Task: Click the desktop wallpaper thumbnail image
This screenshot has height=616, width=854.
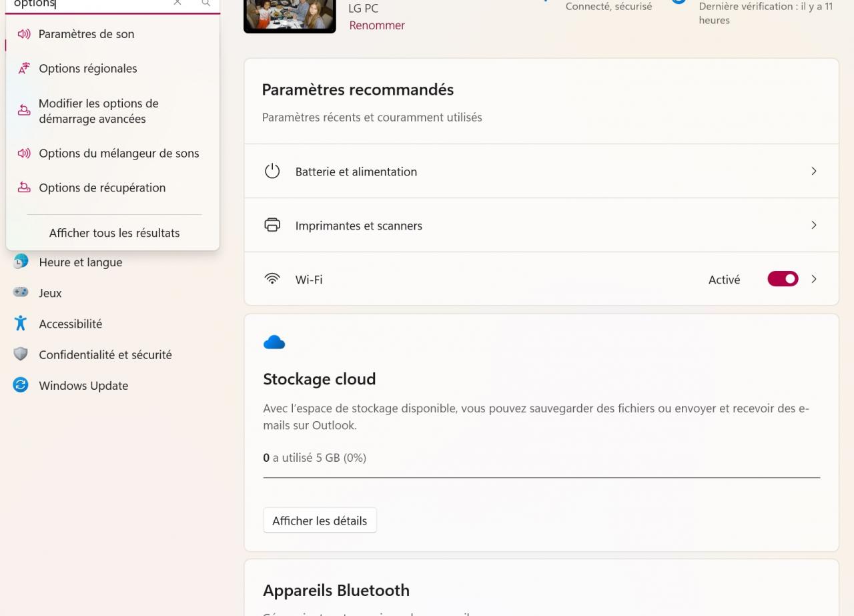Action: (290, 15)
